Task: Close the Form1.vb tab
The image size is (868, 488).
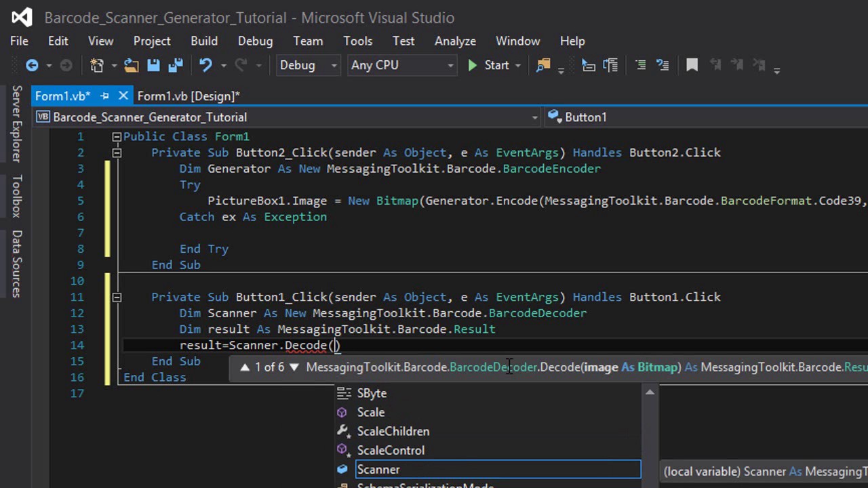Action: point(123,96)
